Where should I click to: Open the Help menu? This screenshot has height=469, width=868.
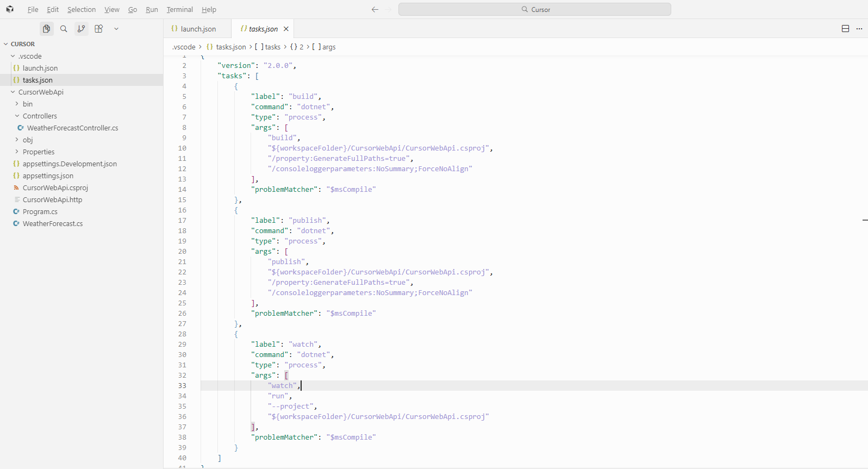209,9
